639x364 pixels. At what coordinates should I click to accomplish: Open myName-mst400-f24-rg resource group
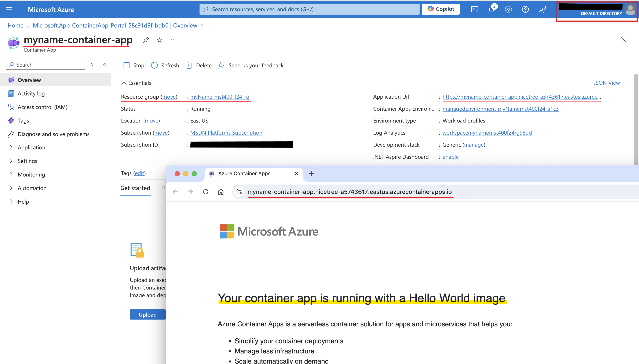tap(220, 97)
